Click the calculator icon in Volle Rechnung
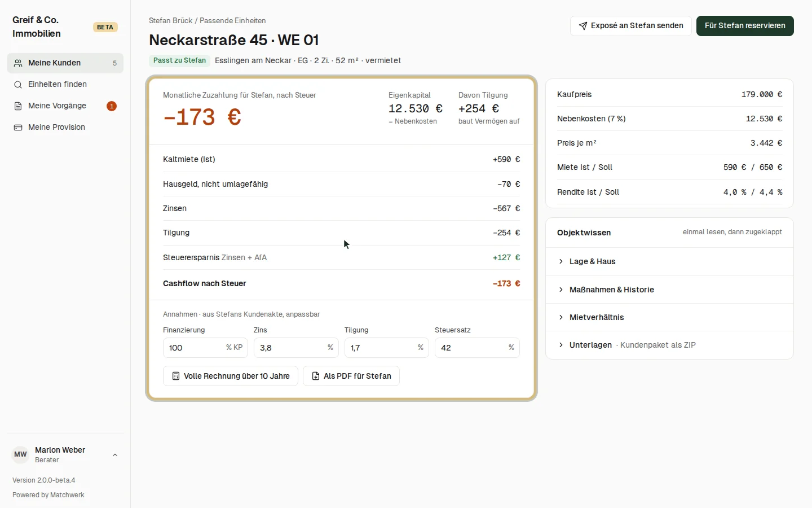Viewport: 812px width, 508px height. (176, 376)
